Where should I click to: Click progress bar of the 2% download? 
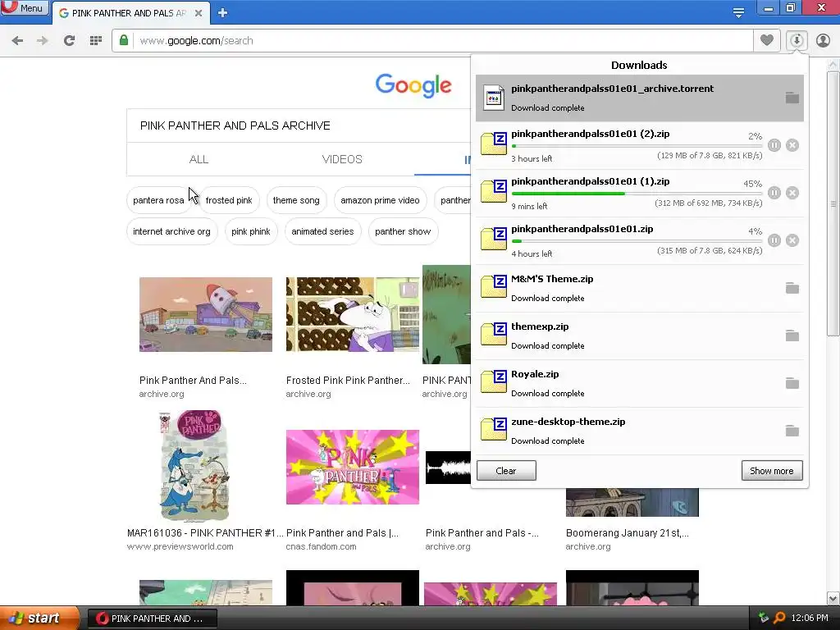click(637, 146)
